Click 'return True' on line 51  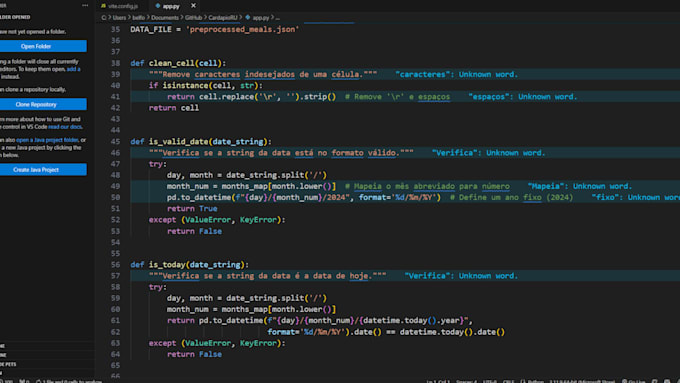(x=192, y=209)
